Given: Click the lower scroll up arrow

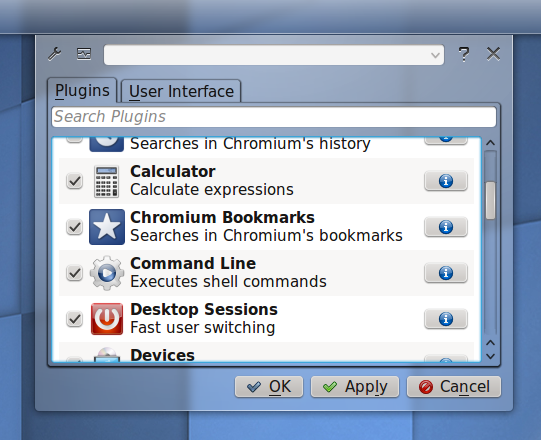Looking at the screenshot, I should [x=491, y=343].
